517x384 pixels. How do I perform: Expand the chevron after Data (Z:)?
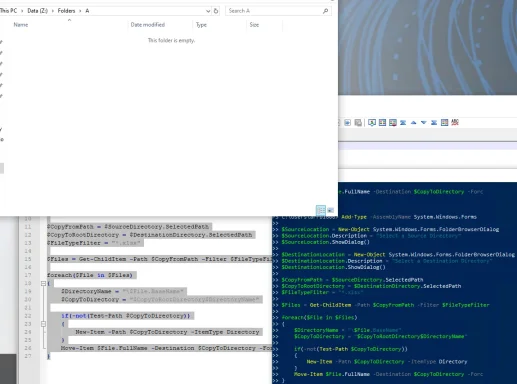53,11
